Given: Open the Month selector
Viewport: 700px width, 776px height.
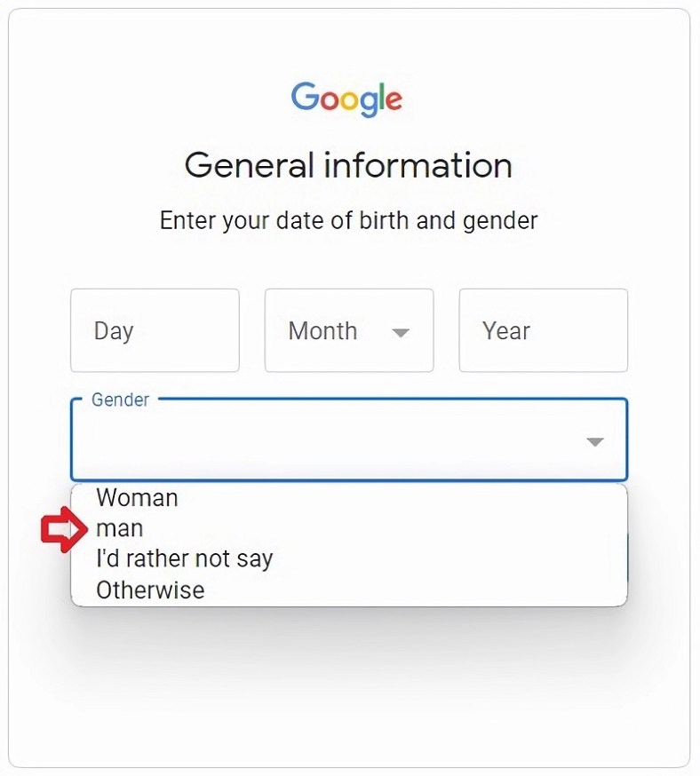Looking at the screenshot, I should tap(348, 330).
